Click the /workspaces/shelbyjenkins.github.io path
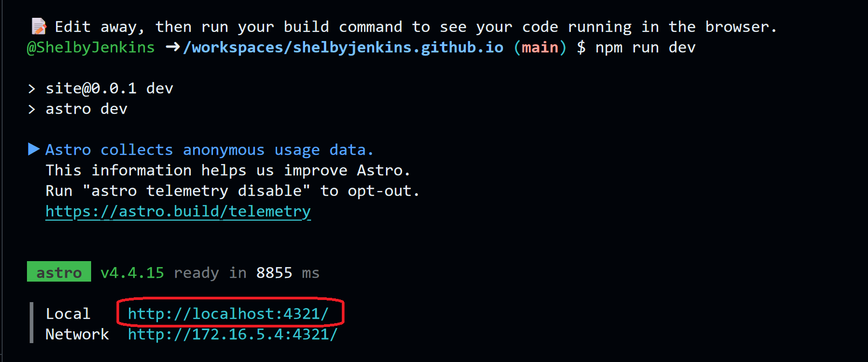This screenshot has width=868, height=362. [x=343, y=47]
